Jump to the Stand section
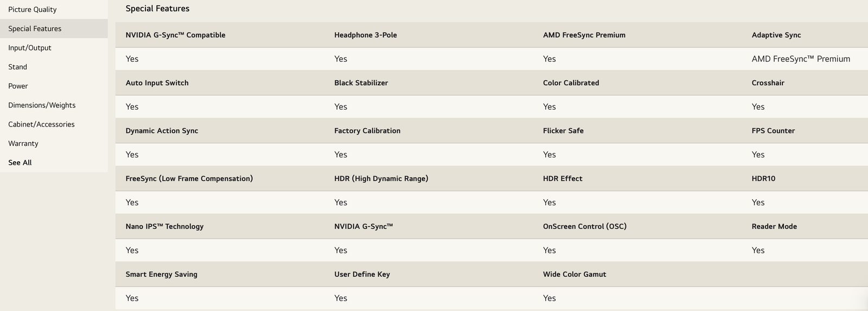This screenshot has height=311, width=868. (18, 67)
